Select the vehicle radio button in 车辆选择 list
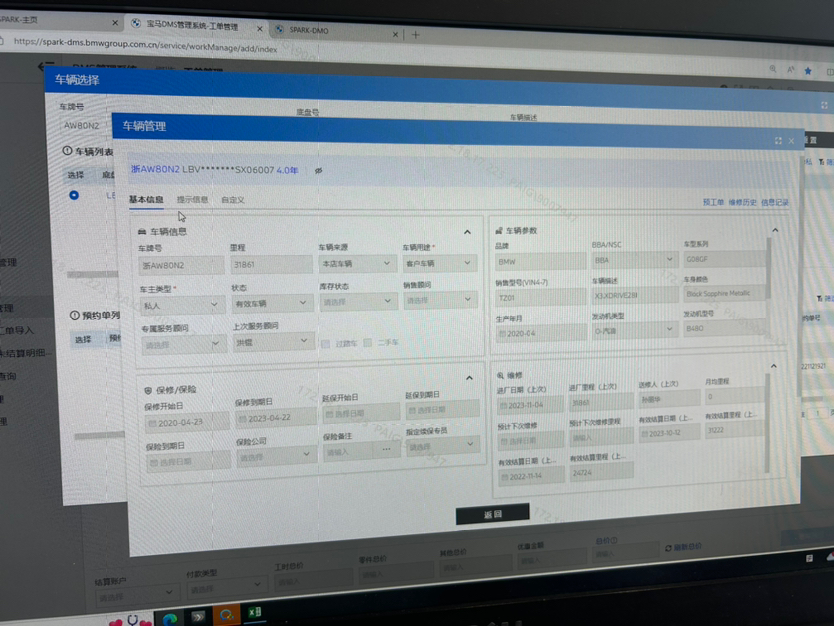This screenshot has height=626, width=834. pos(74,195)
